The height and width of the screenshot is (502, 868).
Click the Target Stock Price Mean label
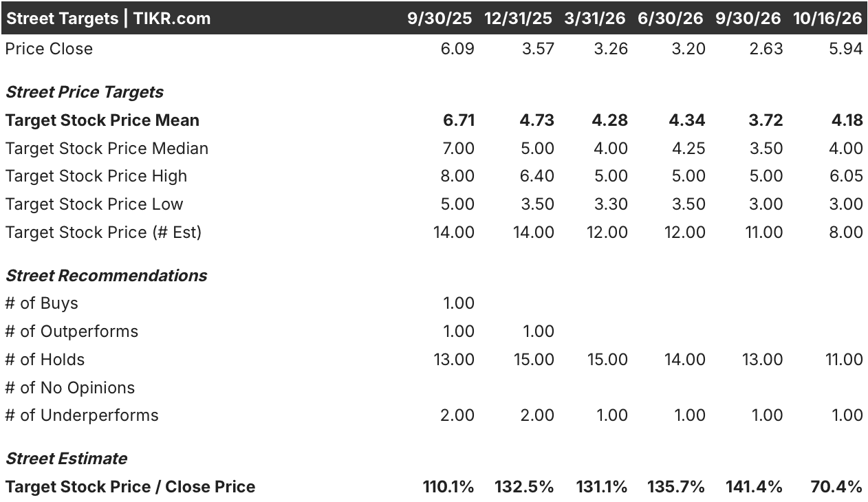[102, 120]
